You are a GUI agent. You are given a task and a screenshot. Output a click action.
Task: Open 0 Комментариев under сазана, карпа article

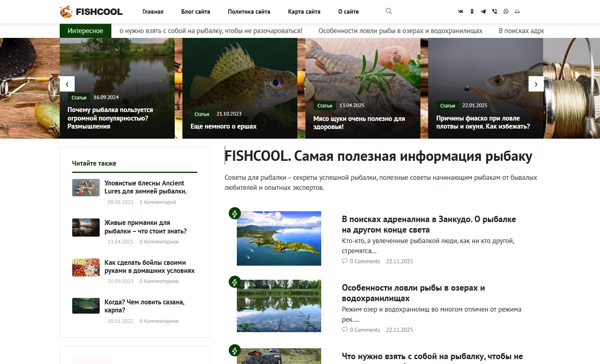(x=159, y=321)
